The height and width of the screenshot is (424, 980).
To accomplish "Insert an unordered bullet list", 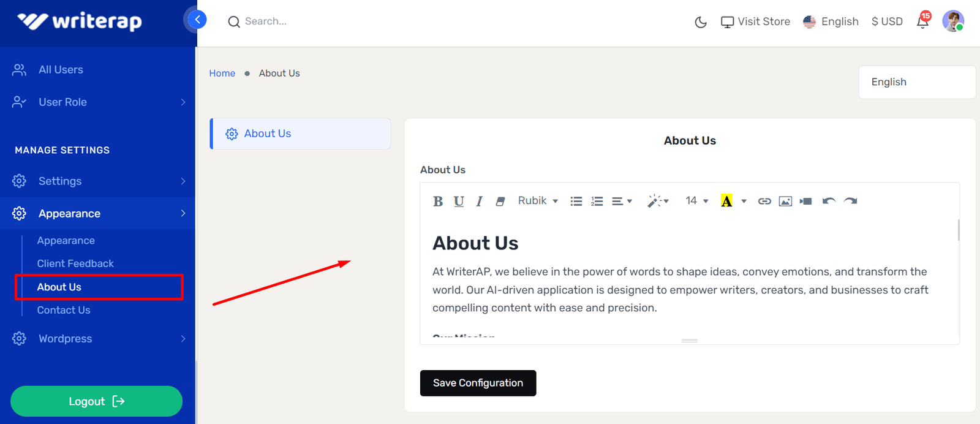I will click(576, 201).
